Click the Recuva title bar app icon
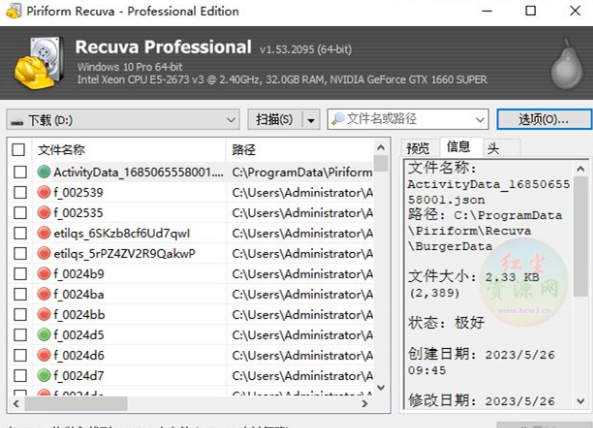This screenshot has height=428, width=593. point(14,11)
